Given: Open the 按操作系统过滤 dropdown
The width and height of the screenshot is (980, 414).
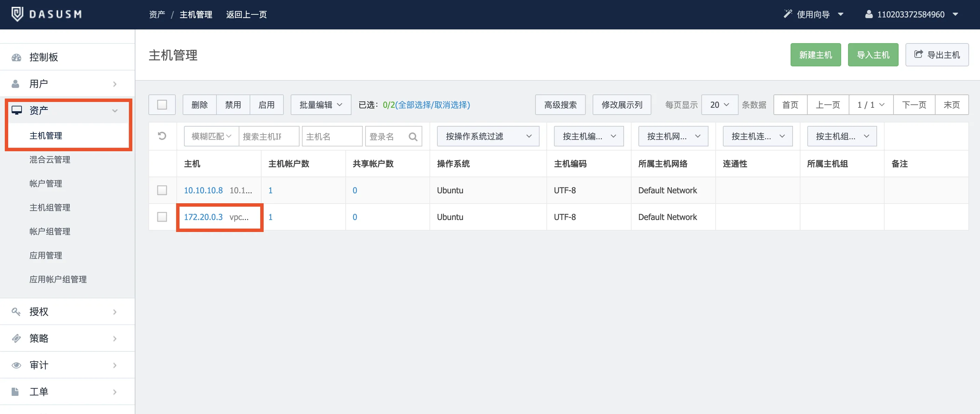Looking at the screenshot, I should [x=488, y=136].
